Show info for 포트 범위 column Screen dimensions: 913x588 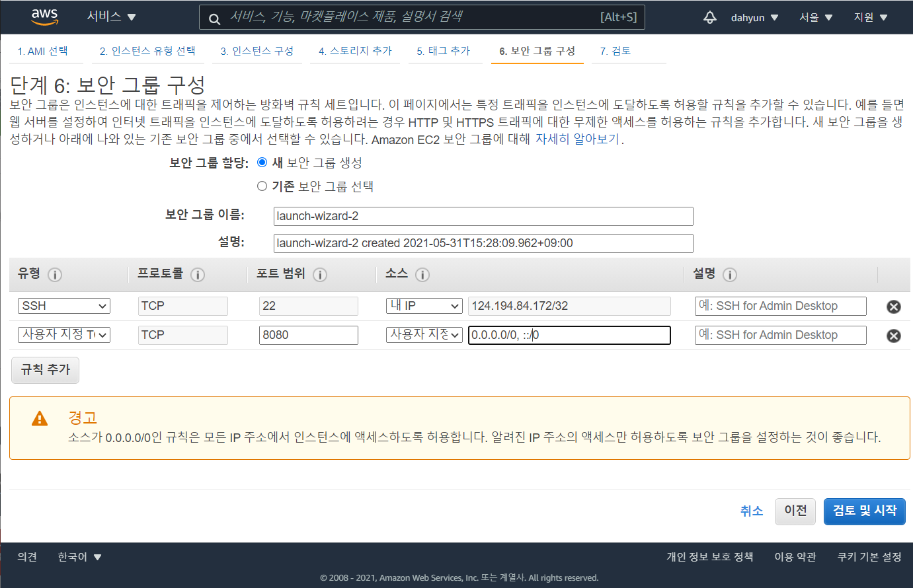point(320,275)
